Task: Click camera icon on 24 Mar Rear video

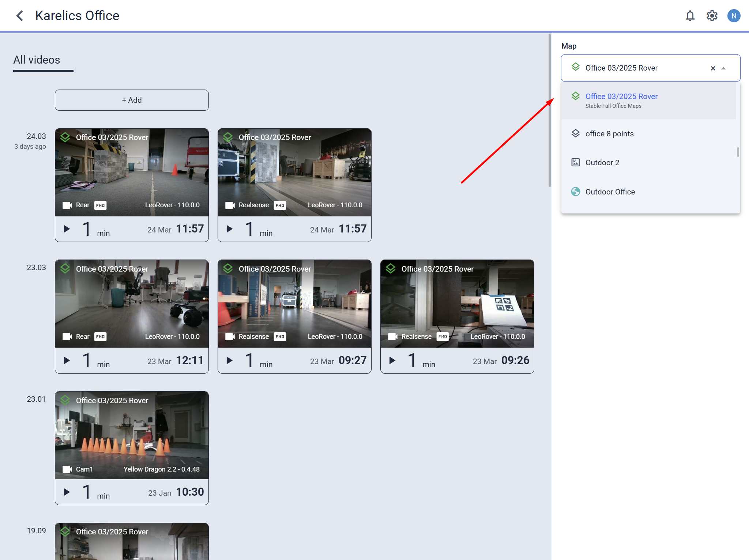Action: point(67,205)
